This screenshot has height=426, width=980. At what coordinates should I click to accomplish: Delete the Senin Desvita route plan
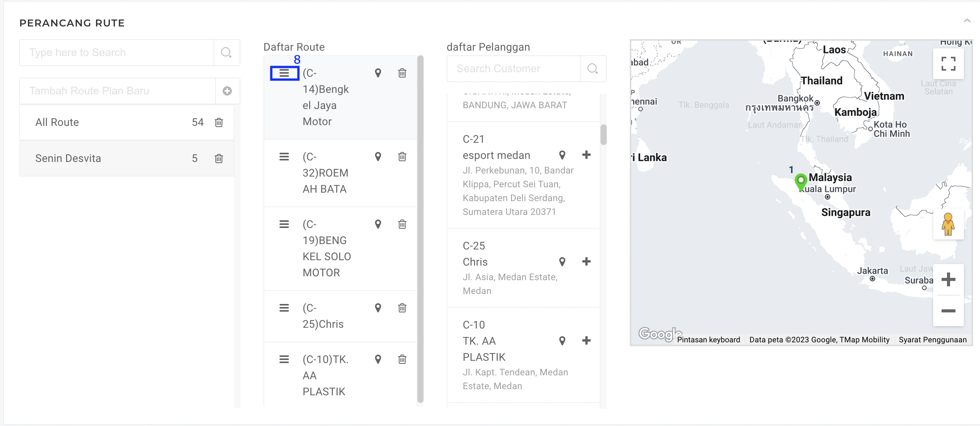pyautogui.click(x=219, y=159)
